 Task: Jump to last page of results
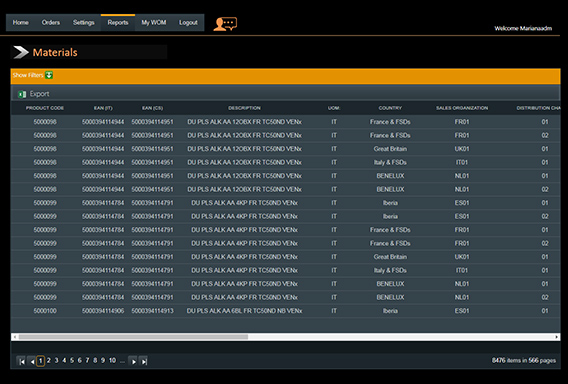point(144,361)
